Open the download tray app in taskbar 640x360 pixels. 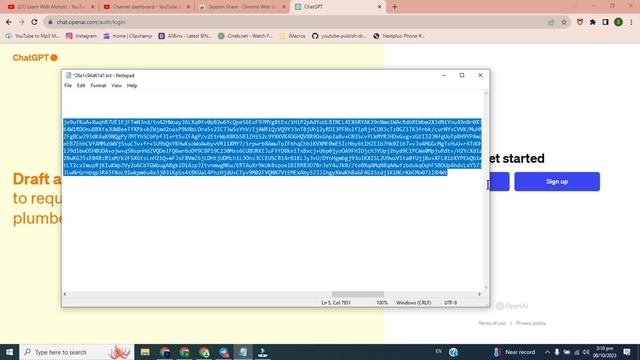(x=263, y=352)
